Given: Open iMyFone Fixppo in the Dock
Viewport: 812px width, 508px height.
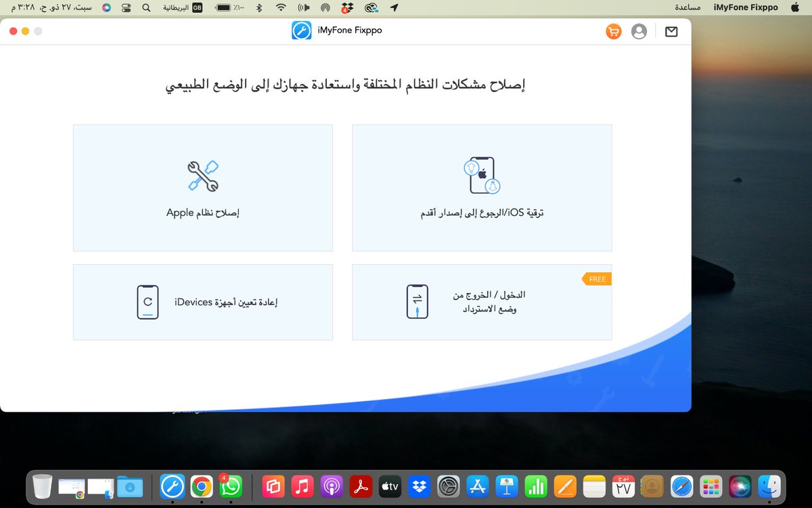Looking at the screenshot, I should [173, 486].
